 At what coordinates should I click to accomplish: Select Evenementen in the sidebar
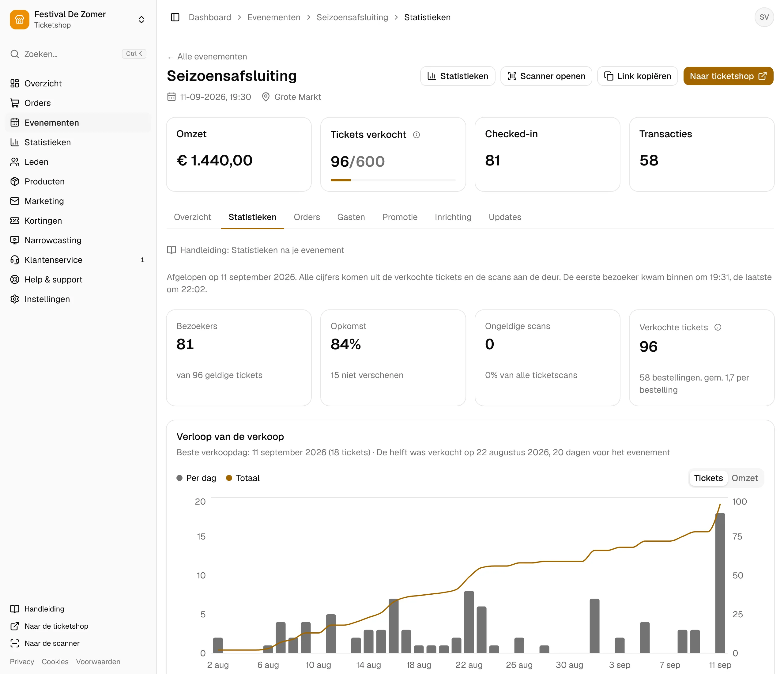point(78,123)
